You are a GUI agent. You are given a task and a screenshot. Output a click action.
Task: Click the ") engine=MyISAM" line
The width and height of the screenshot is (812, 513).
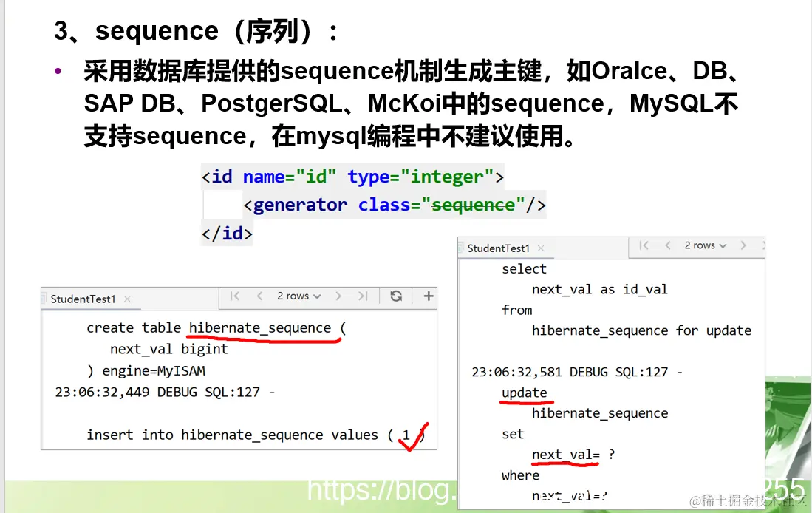[x=146, y=371]
